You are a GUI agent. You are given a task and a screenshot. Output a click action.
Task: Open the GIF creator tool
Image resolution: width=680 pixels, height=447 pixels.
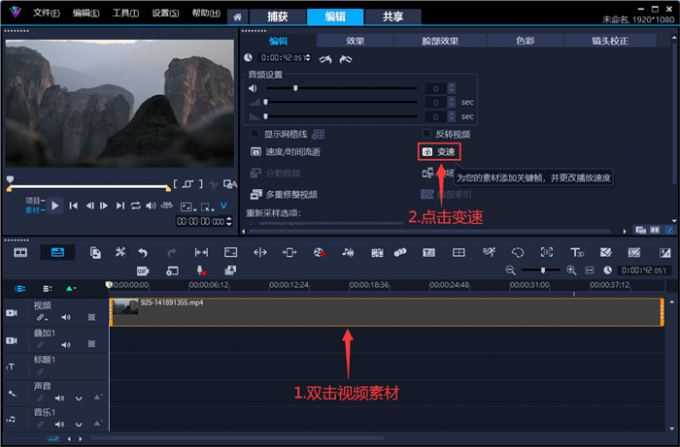click(x=143, y=271)
